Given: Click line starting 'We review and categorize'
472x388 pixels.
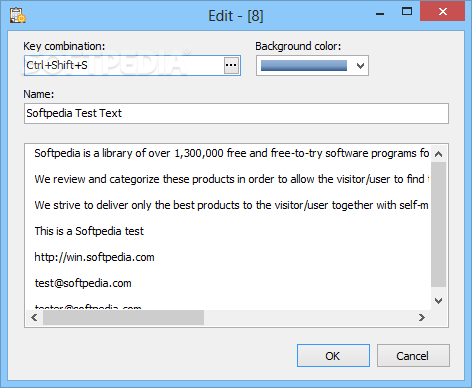Looking at the screenshot, I should (232, 179).
